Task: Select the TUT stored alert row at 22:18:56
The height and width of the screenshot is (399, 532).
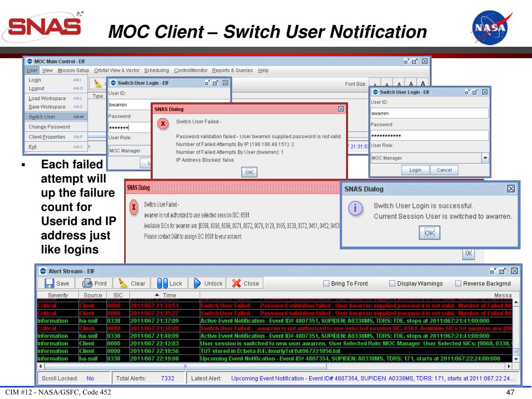Action: tap(274, 351)
